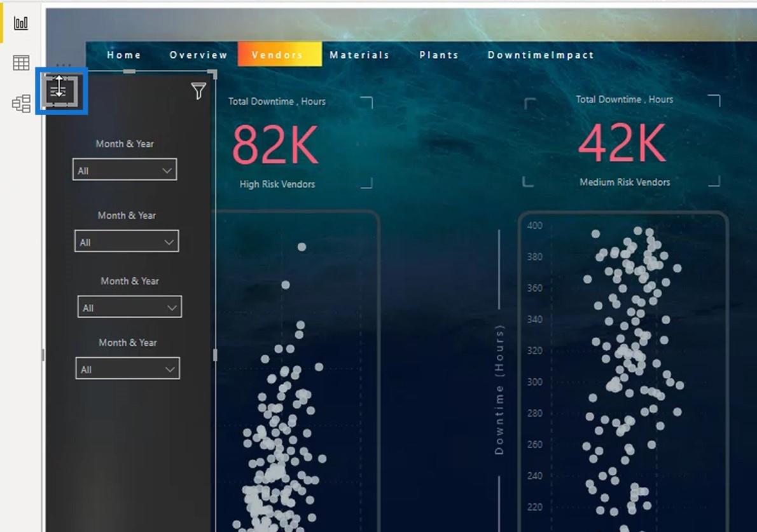Screen dimensions: 757x532
Task: Click the 320 axis tick label
Action: coord(534,351)
